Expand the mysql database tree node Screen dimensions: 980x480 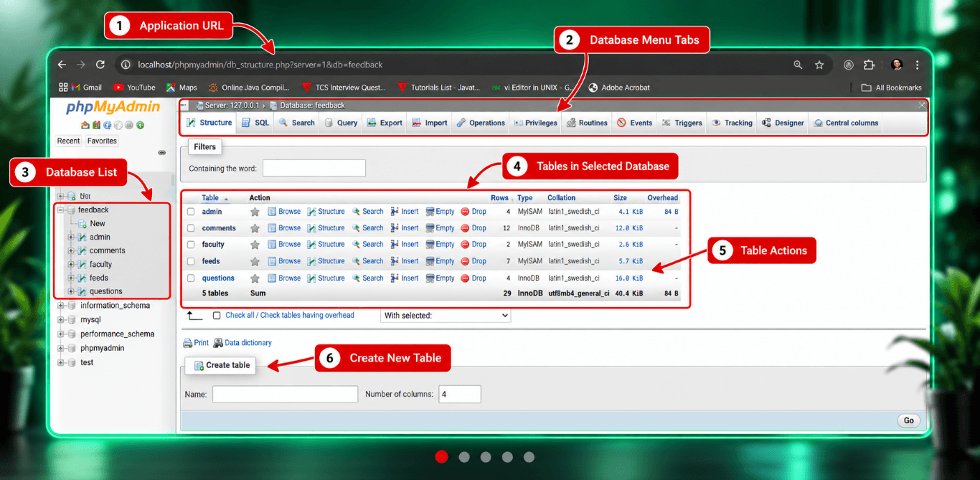(x=62, y=320)
